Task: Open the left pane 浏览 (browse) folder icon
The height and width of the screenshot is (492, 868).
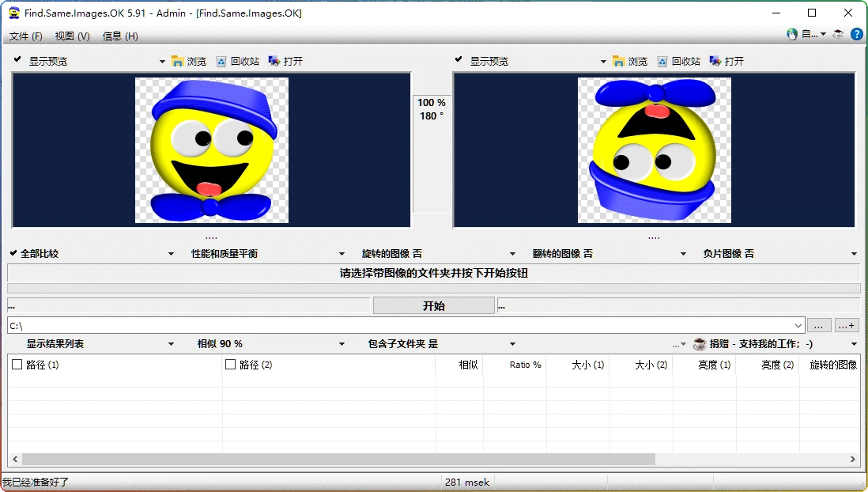Action: pos(177,60)
